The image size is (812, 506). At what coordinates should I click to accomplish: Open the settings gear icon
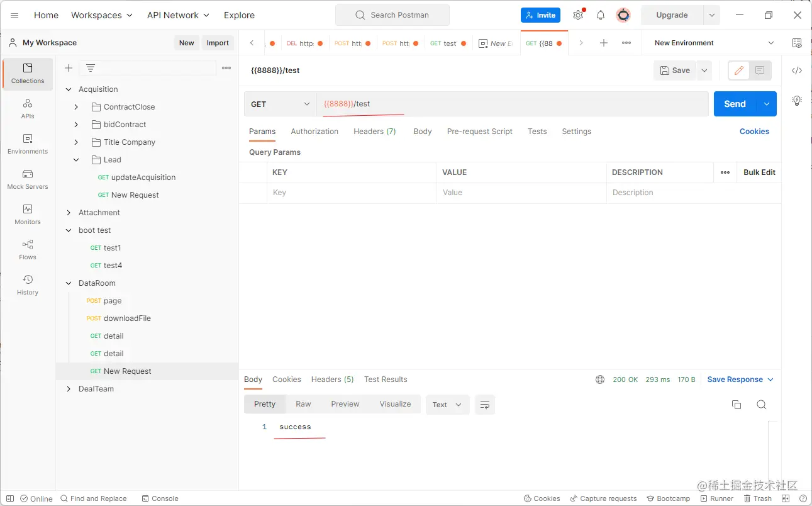tap(578, 15)
